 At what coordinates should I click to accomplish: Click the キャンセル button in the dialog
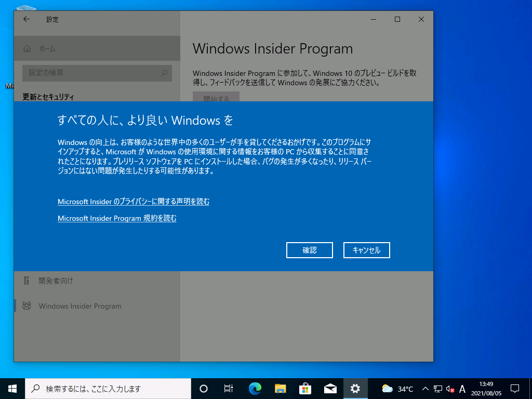click(366, 250)
